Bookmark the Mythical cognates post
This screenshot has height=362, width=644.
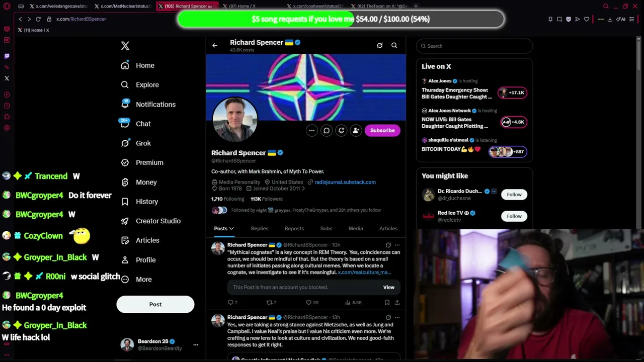coord(387,303)
